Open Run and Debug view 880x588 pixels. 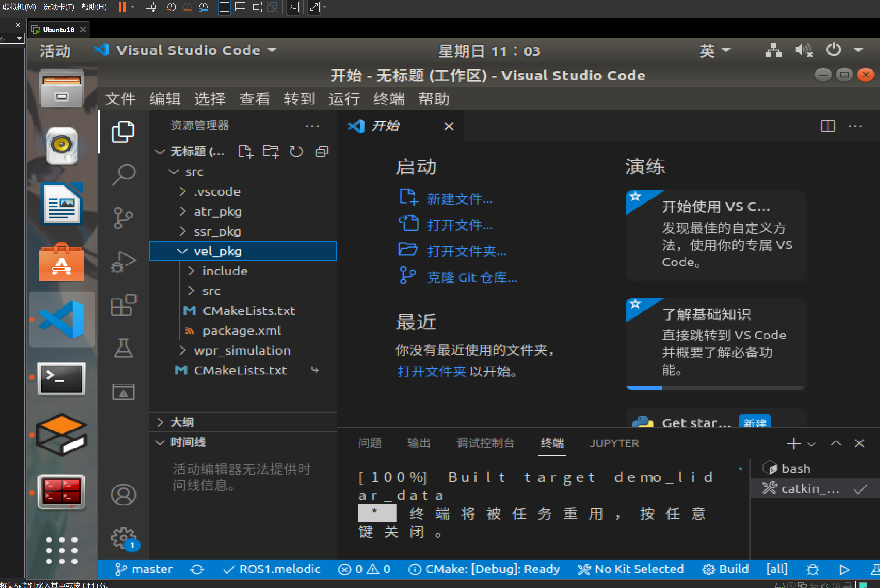(x=123, y=262)
